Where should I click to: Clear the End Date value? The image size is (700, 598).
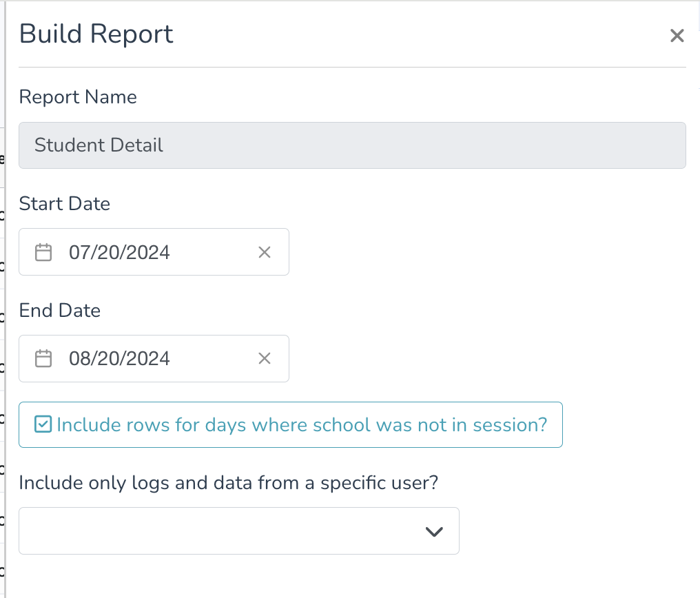pos(265,358)
